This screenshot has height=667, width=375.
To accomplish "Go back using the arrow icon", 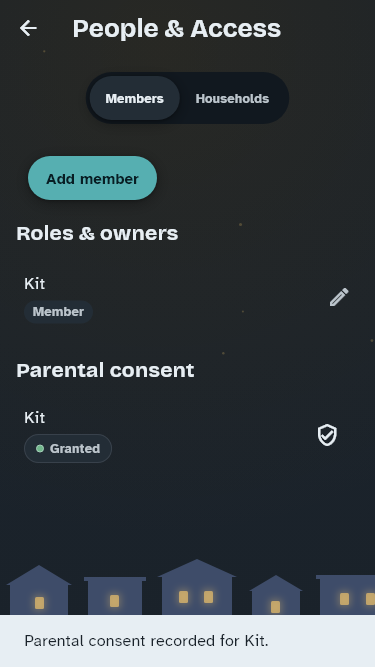I will [x=28, y=29].
